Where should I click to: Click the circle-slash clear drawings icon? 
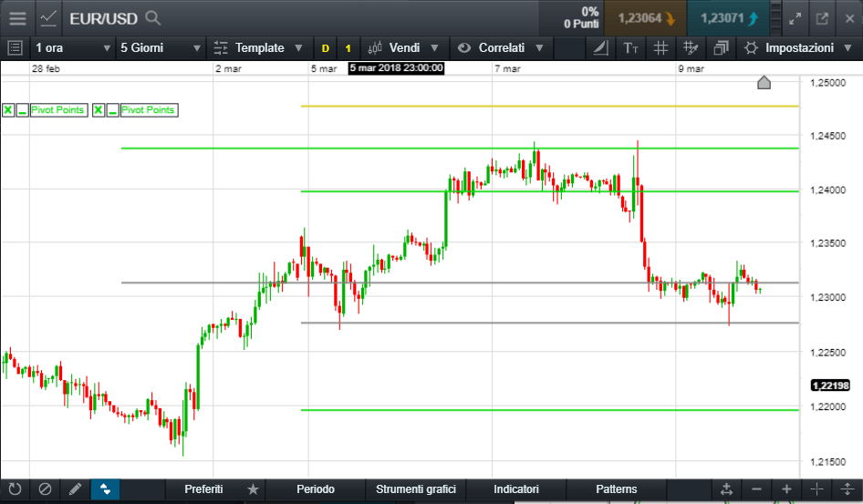tap(45, 489)
